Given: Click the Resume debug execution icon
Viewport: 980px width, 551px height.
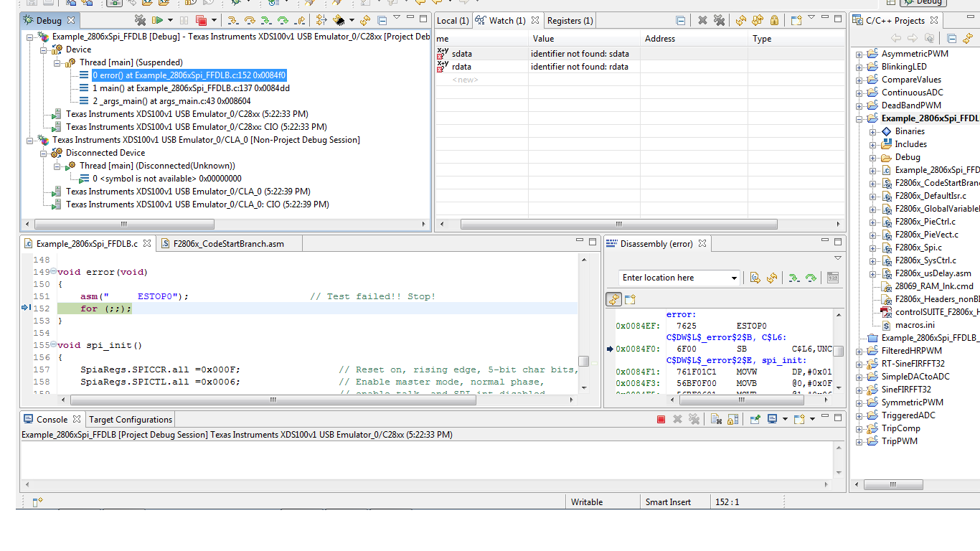Looking at the screenshot, I should 156,20.
